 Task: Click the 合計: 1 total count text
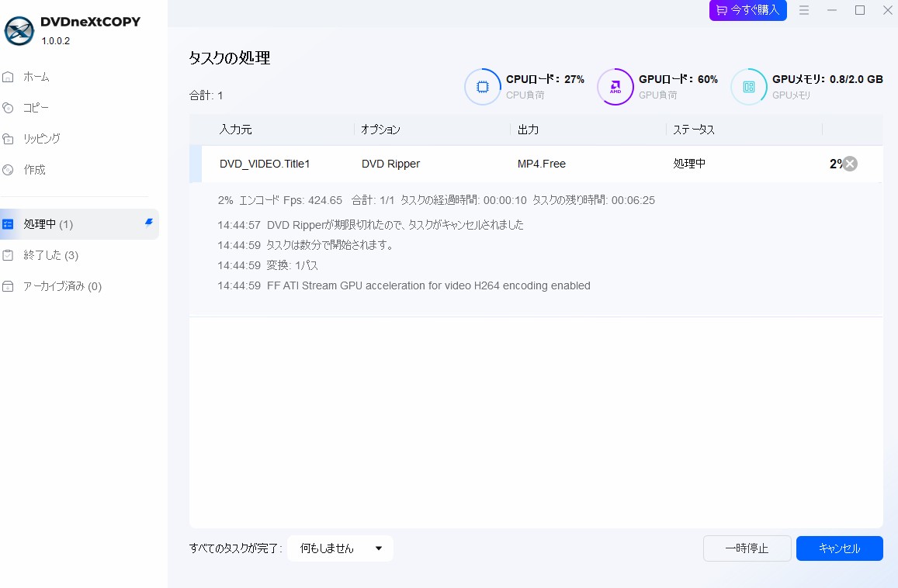[x=206, y=95]
